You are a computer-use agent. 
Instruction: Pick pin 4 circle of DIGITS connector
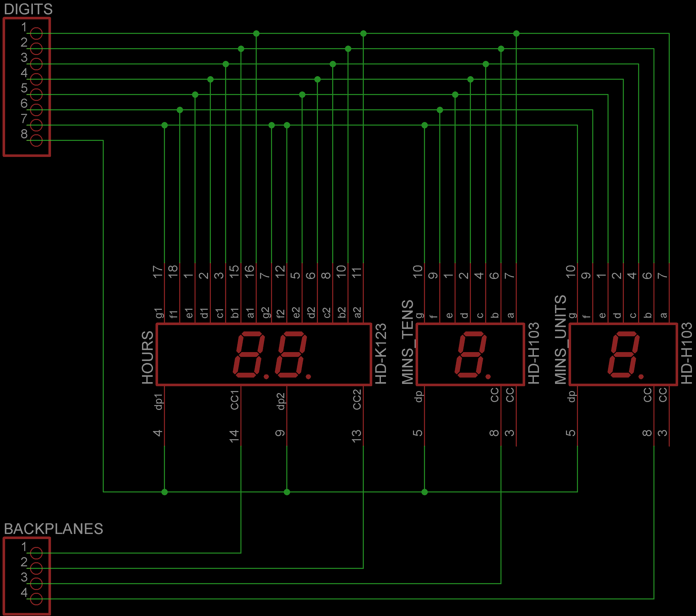click(36, 79)
